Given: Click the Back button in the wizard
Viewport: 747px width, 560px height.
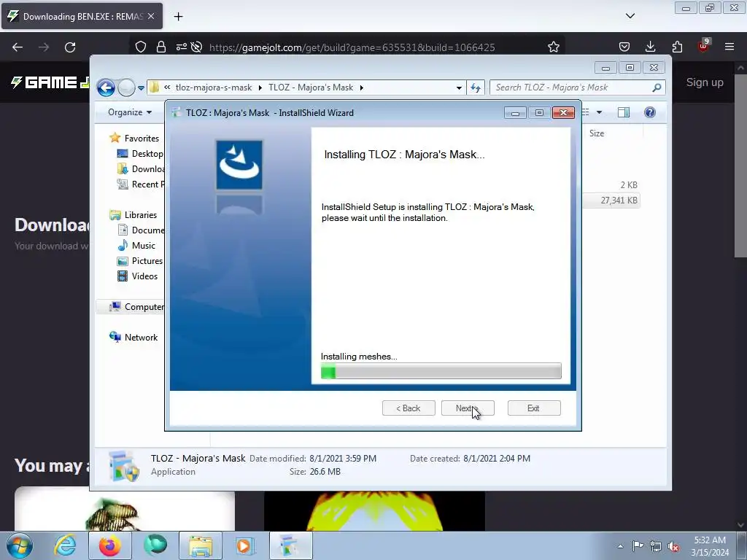Looking at the screenshot, I should tap(409, 408).
